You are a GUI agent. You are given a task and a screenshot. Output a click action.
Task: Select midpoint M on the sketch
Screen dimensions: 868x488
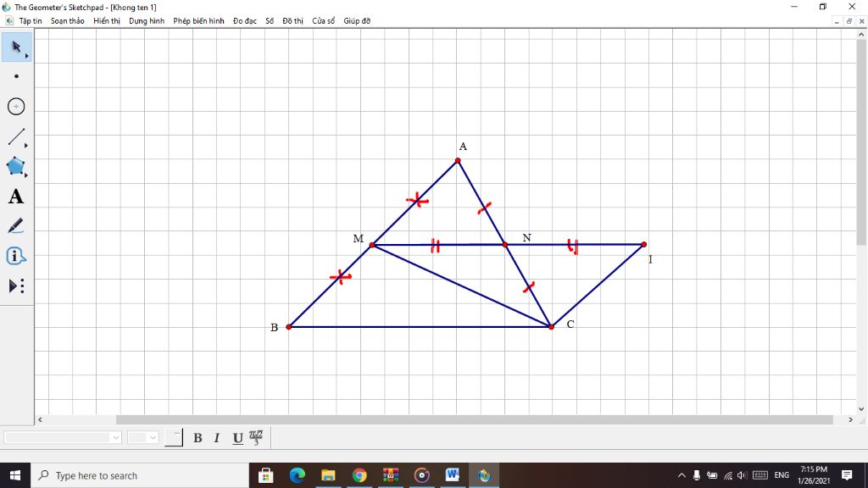(372, 245)
